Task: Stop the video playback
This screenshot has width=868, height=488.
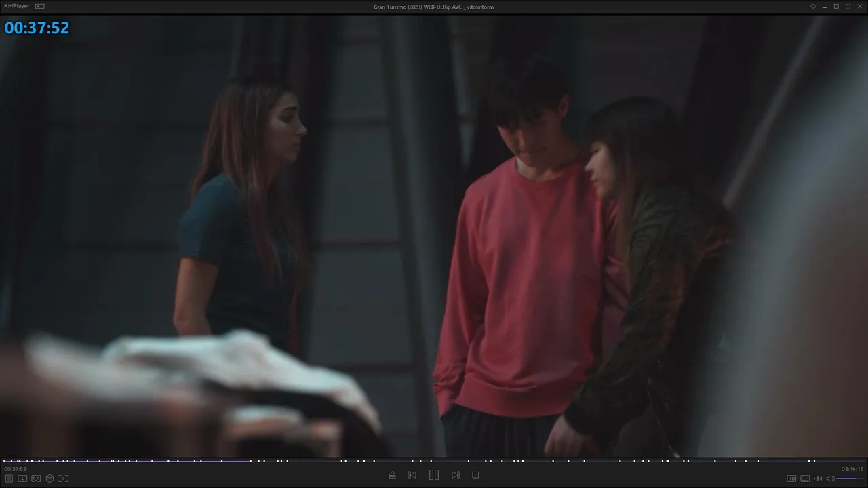Action: tap(475, 475)
